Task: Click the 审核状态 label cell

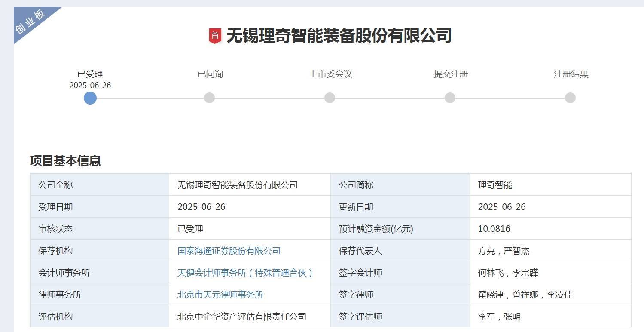Action: pos(100,229)
